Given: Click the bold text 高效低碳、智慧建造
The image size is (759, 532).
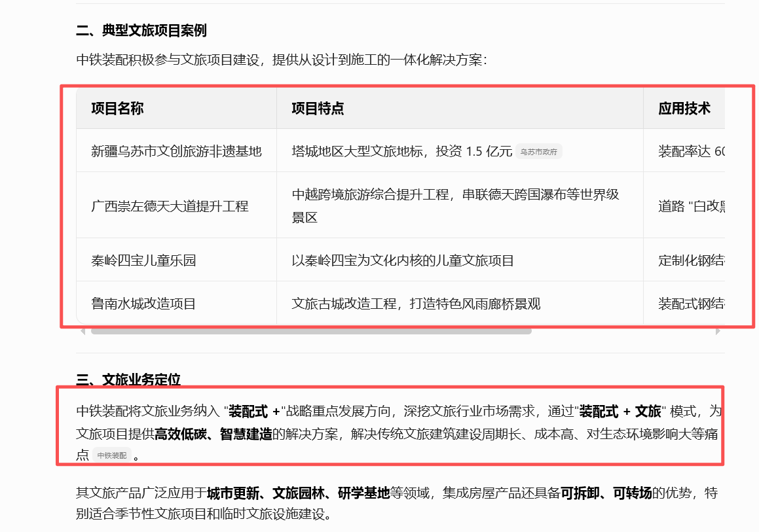Looking at the screenshot, I should 213,434.
